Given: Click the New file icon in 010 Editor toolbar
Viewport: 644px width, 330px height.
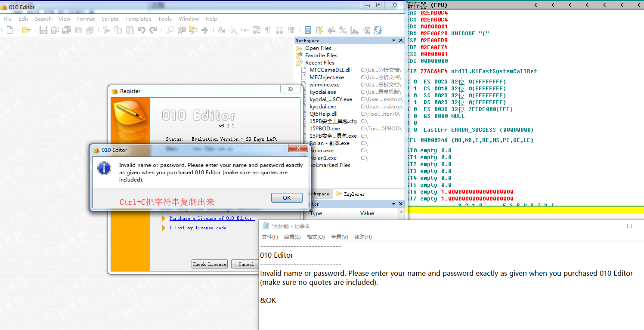Looking at the screenshot, I should [x=9, y=30].
